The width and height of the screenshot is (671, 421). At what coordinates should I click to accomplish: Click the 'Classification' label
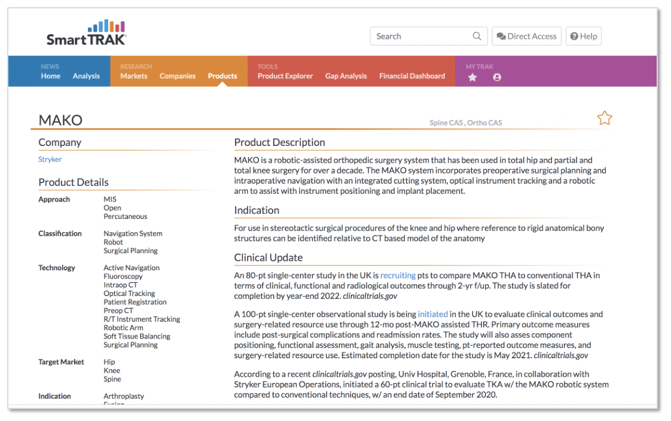pyautogui.click(x=60, y=234)
